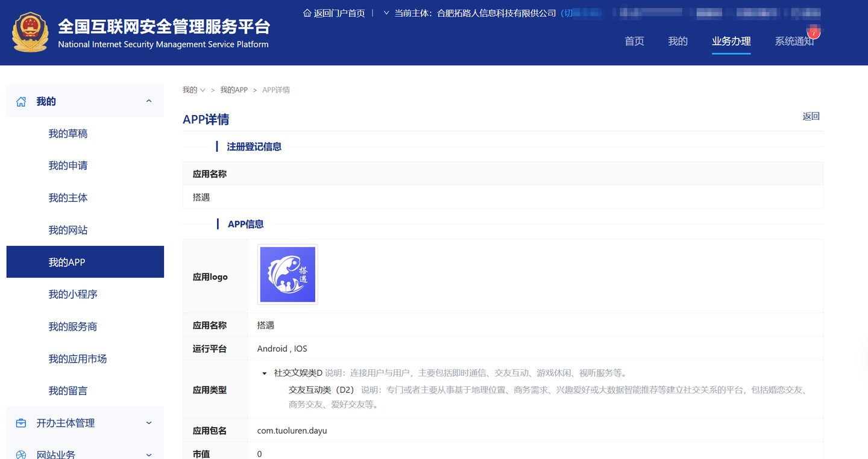Click the briefcase icon beside 开办主体管理

pos(21,423)
